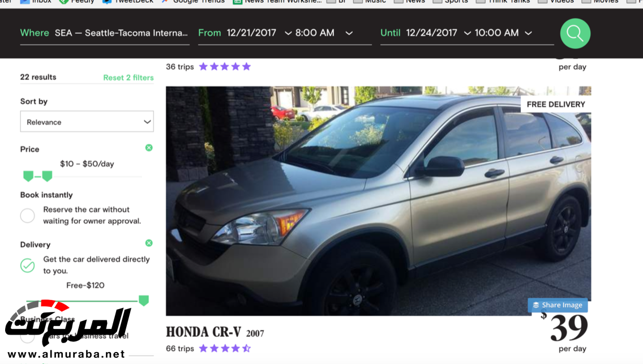Clear the Price filter with its X icon
This screenshot has height=364, width=643.
pos(149,148)
